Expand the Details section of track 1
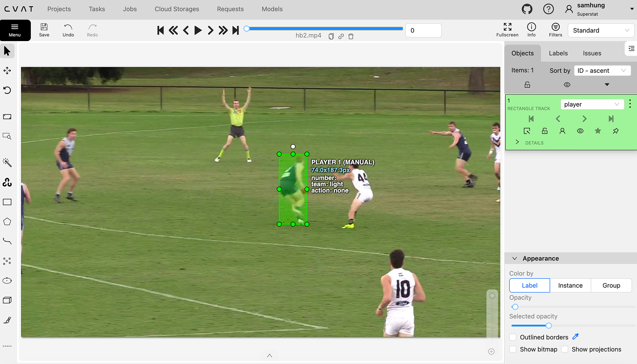Viewport: 637px width, 364px height. (x=517, y=142)
